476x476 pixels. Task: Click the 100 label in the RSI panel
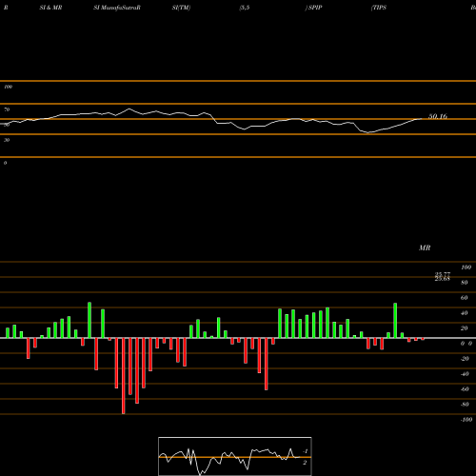(x=8, y=87)
